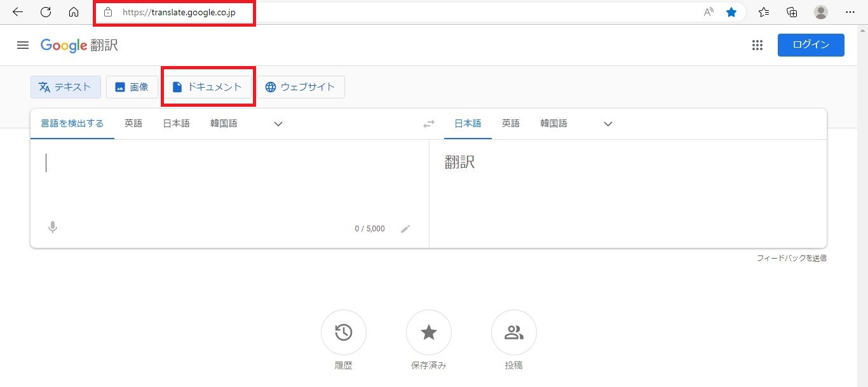This screenshot has height=387, width=868.
Task: Select 韓国語 as the target language
Action: (x=553, y=123)
